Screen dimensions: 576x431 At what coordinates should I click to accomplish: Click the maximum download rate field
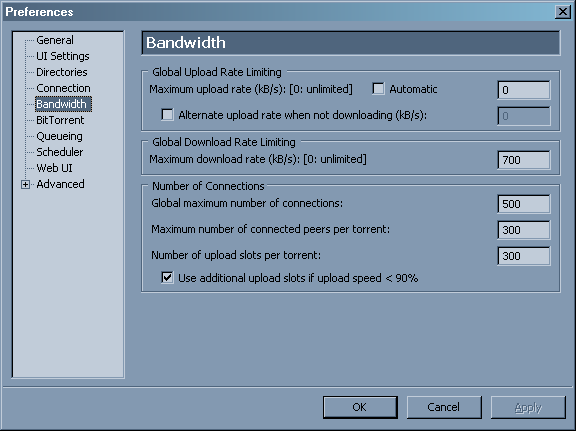pos(524,160)
